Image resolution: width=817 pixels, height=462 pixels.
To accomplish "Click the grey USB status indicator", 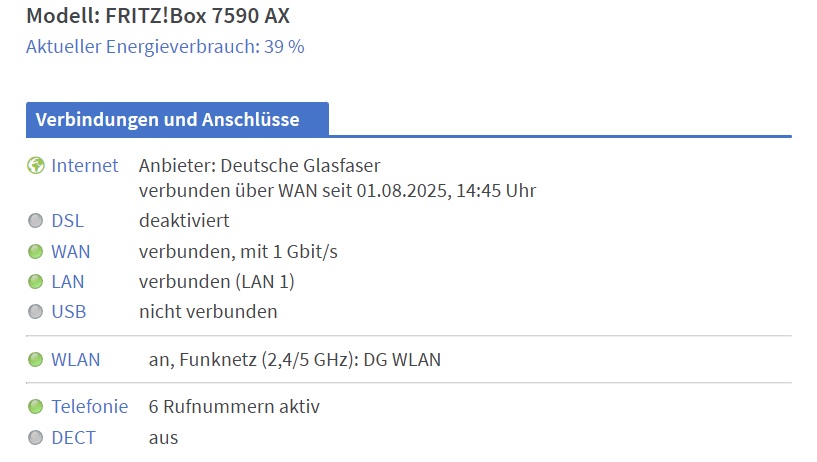I will (x=35, y=312).
